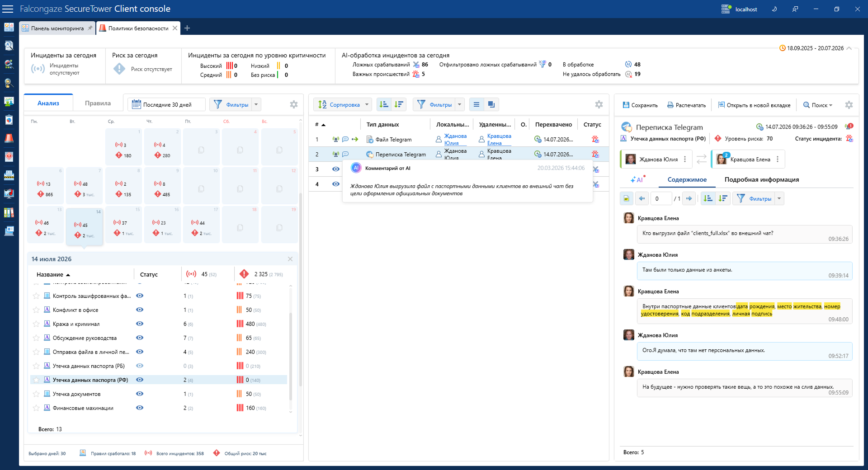Click the highlight index input field showing 0
This screenshot has width=868, height=470.
click(660, 198)
